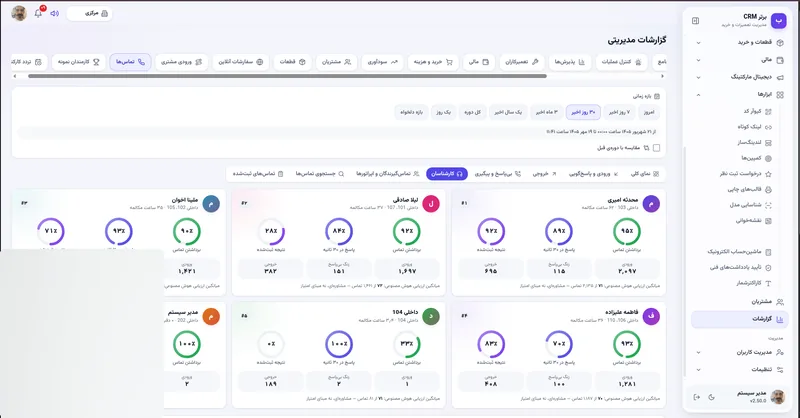Expand مدیریت کاربران sidebar group
This screenshot has width=800, height=418.
coord(739,352)
